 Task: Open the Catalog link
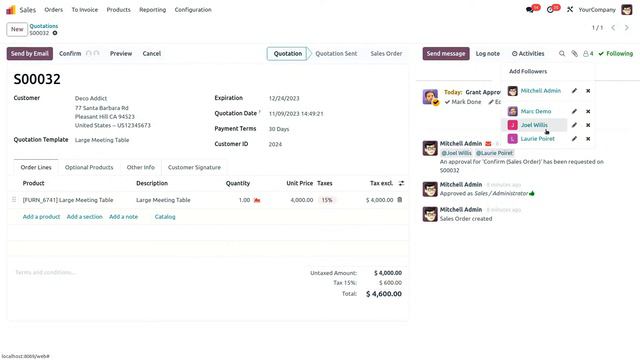pos(165,217)
